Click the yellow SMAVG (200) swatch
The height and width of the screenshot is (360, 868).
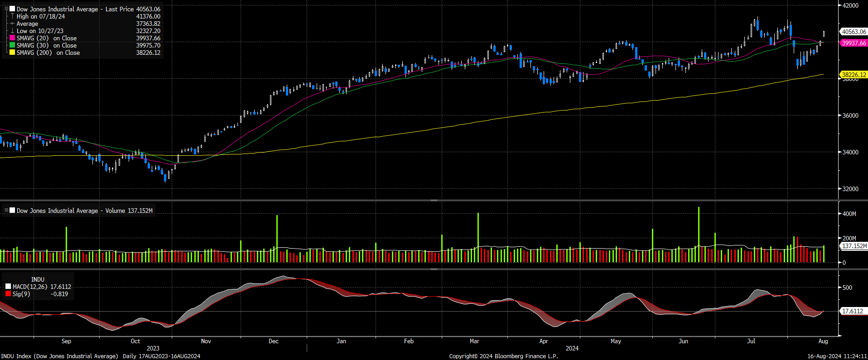[12, 53]
